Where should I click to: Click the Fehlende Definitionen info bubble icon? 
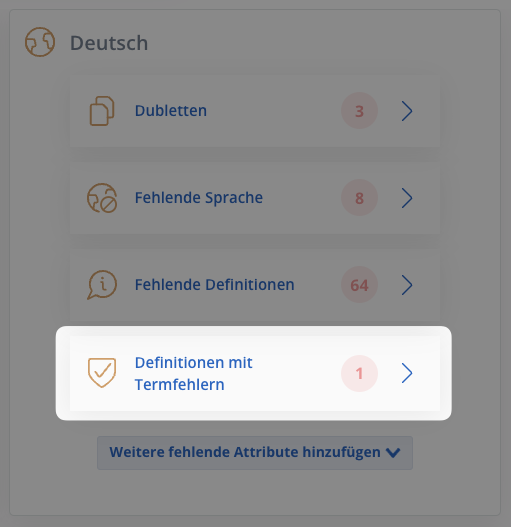[x=102, y=285]
